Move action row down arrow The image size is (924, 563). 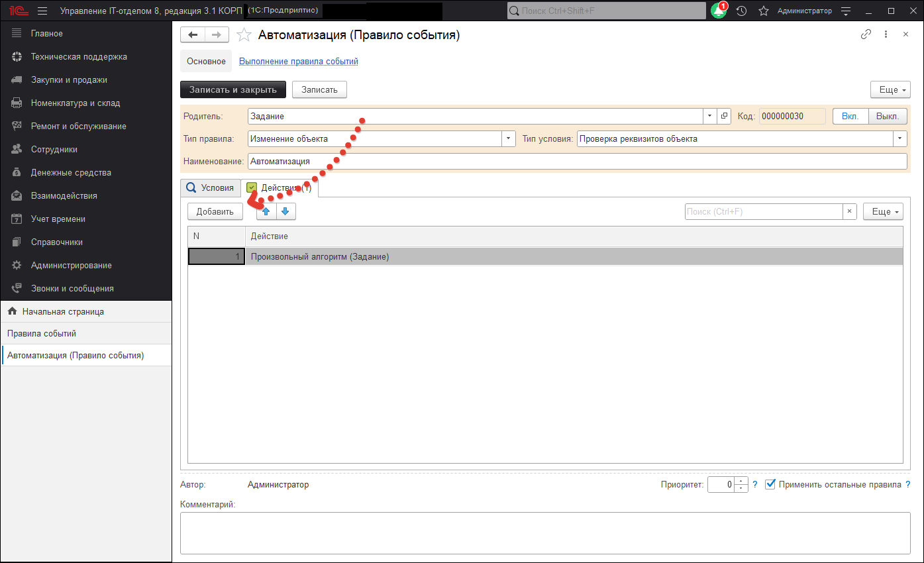(x=285, y=211)
